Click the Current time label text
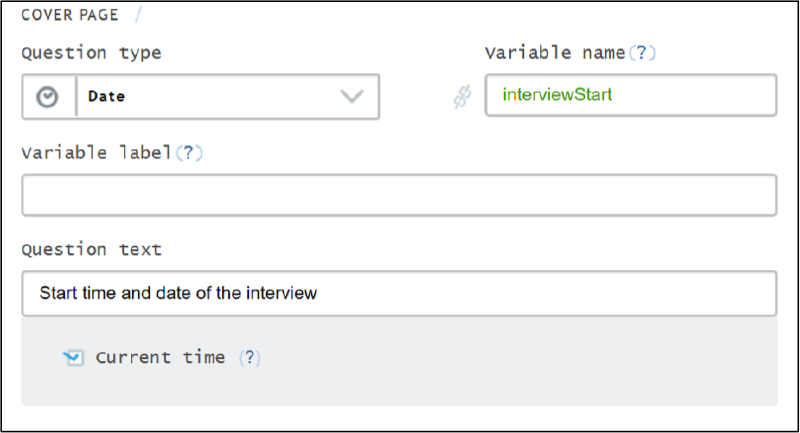 coord(160,357)
